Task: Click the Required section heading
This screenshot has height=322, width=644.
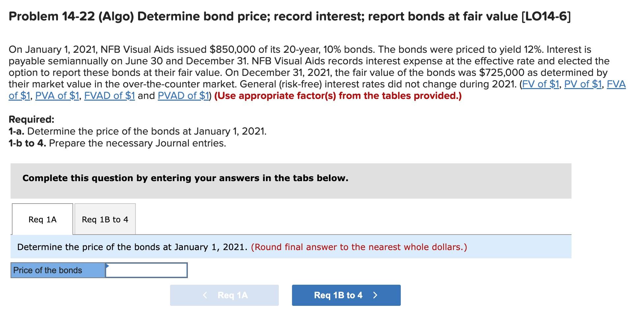Action: click(x=31, y=119)
